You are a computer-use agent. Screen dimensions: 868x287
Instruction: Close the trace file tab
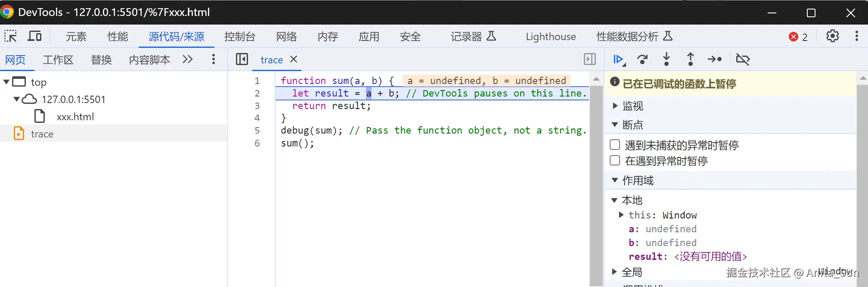coord(294,59)
